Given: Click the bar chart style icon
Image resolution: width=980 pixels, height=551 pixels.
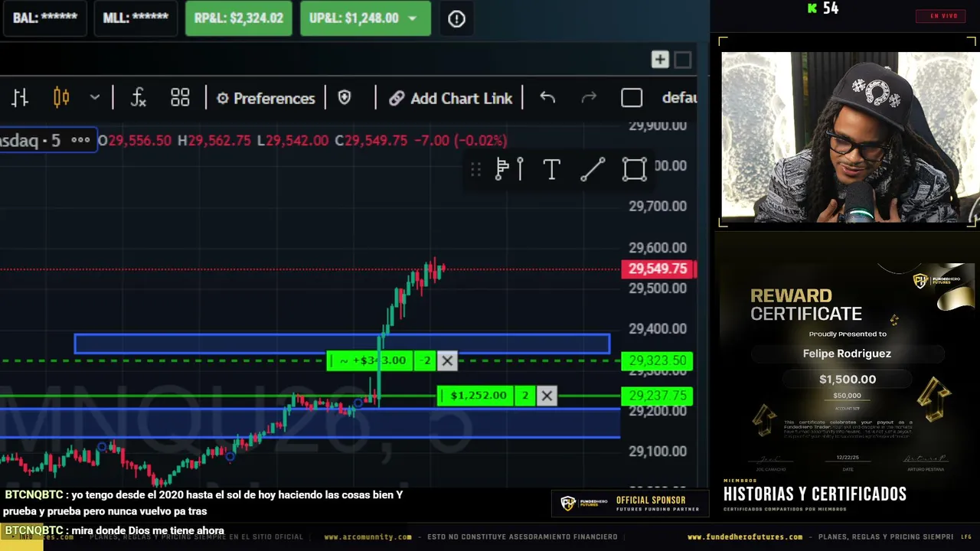Looking at the screenshot, I should coord(20,98).
